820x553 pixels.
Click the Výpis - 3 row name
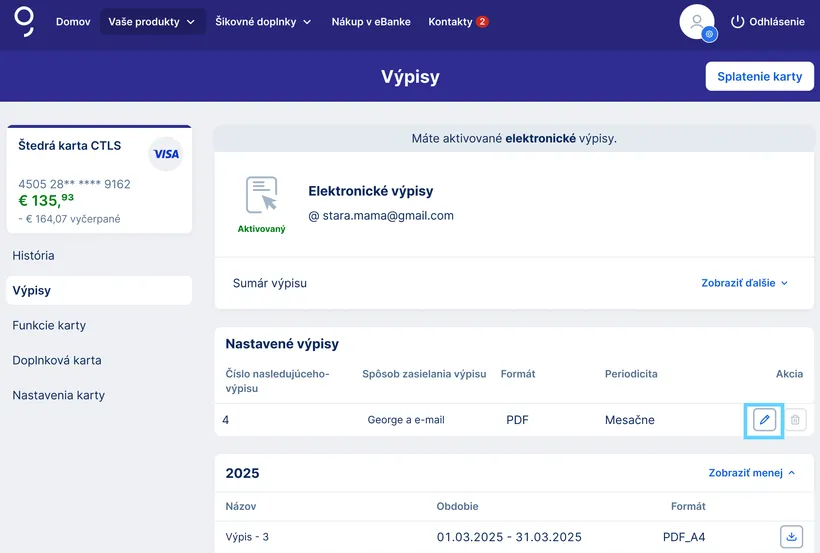247,537
